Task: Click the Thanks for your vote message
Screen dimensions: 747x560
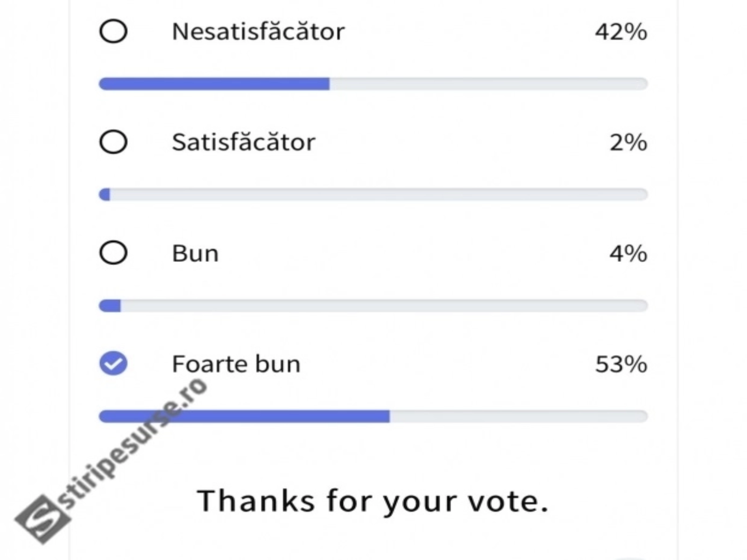Action: (x=373, y=501)
